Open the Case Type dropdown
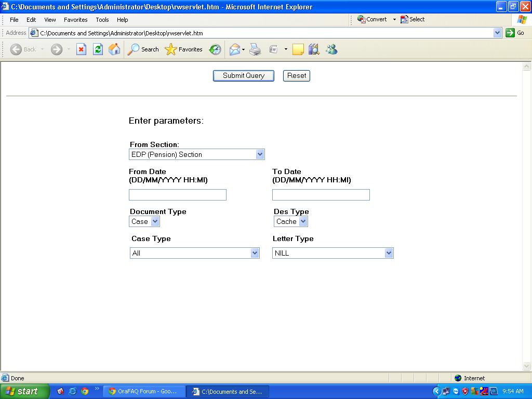532x399 pixels. click(255, 253)
